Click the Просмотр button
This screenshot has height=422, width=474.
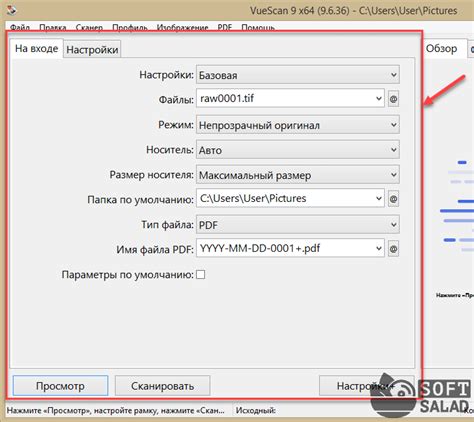[x=60, y=386]
